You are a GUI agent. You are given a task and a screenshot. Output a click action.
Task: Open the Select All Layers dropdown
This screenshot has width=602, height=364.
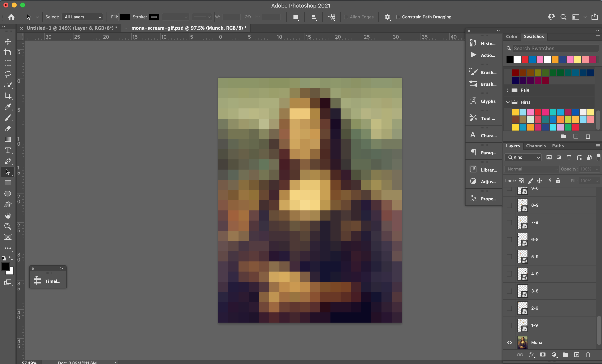point(83,17)
